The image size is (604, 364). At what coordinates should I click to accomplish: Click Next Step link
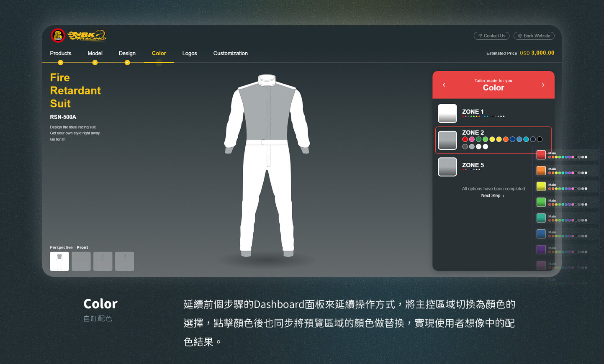493,196
